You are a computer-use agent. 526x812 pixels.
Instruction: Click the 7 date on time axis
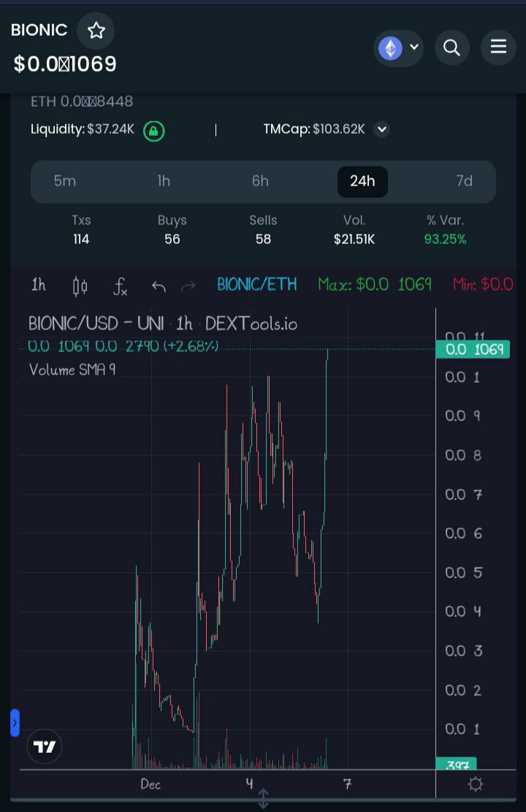tap(347, 784)
